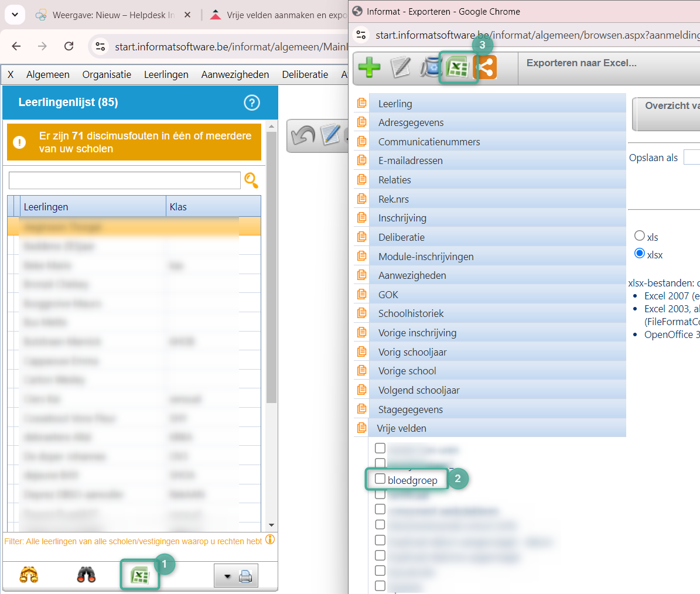
Task: Open help via question mark icon
Action: [x=252, y=103]
